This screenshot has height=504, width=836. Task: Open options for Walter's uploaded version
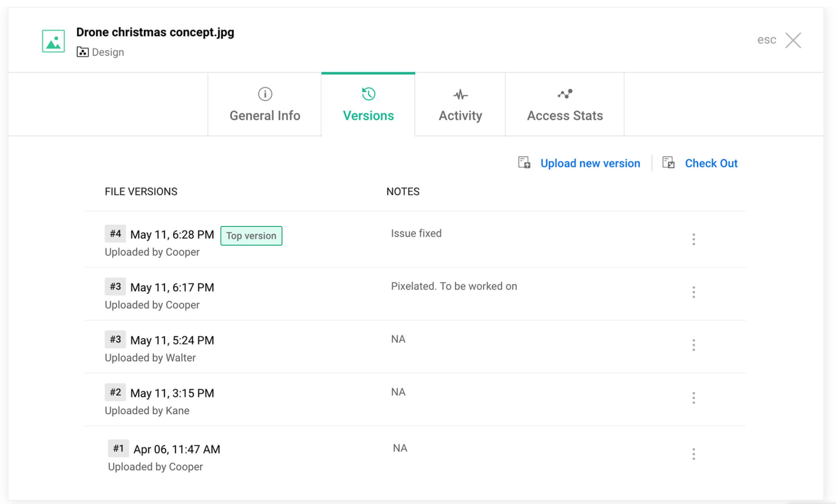pyautogui.click(x=694, y=345)
